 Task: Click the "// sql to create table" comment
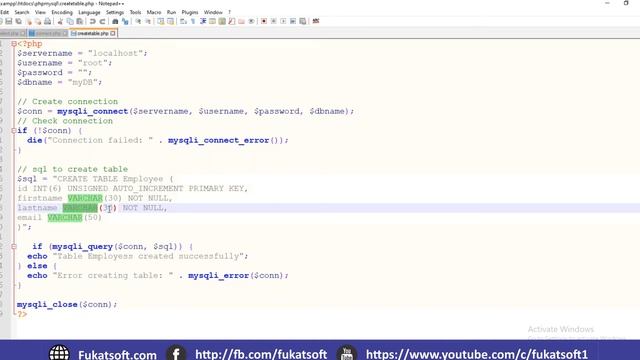pyautogui.click(x=73, y=169)
